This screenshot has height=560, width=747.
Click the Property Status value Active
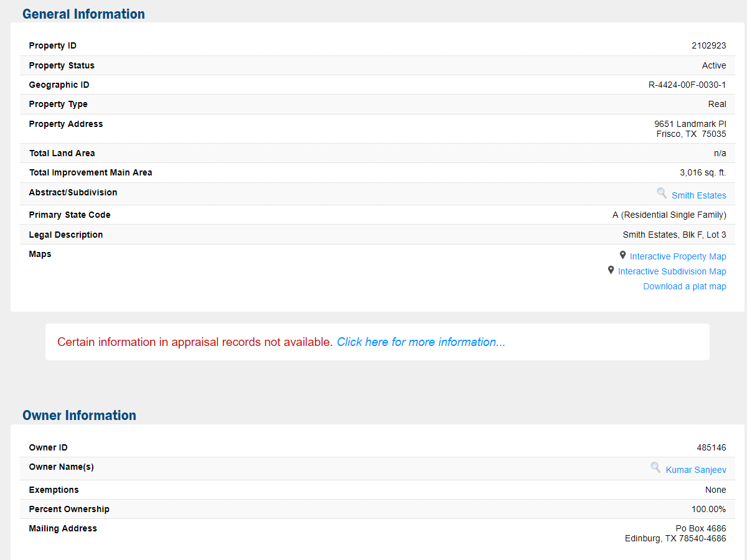click(x=714, y=65)
